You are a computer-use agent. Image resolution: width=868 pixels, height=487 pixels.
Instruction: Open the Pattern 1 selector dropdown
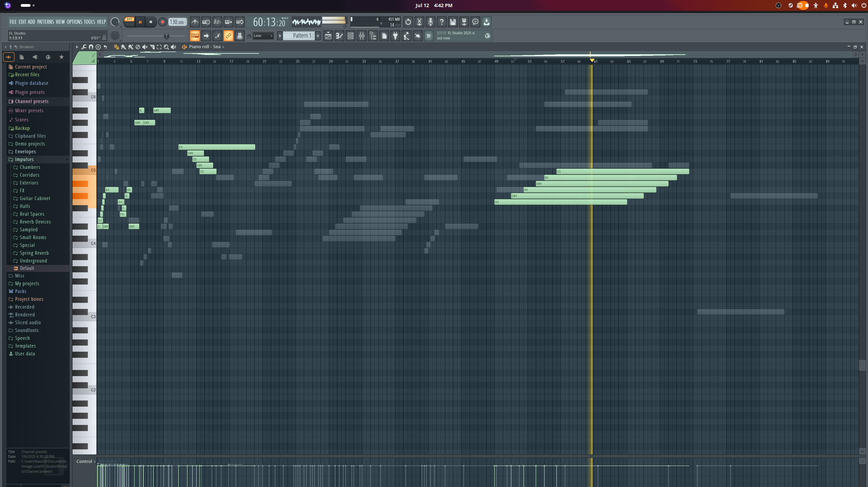pyautogui.click(x=298, y=36)
